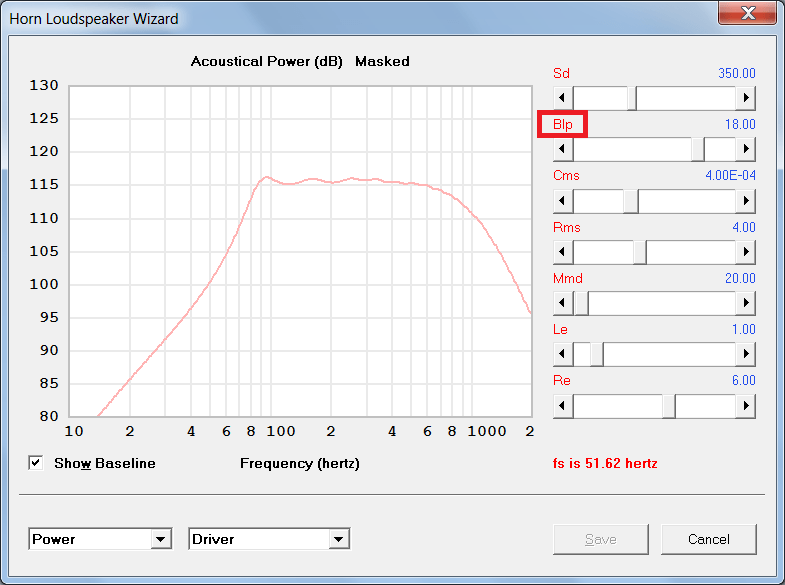This screenshot has width=785, height=585.
Task: Click the Mmd slider thumb
Action: 581,303
